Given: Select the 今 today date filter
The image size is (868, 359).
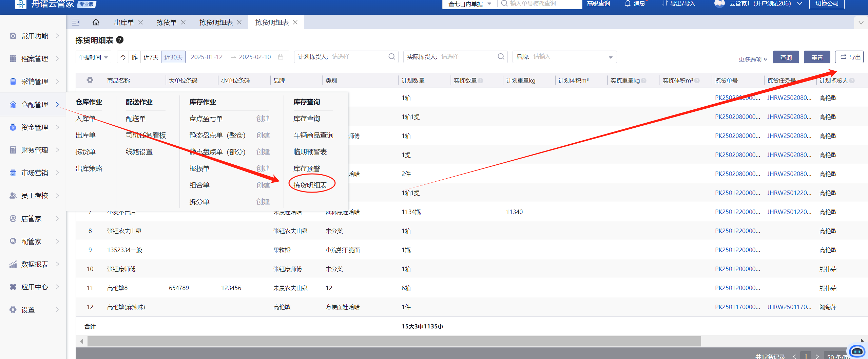Looking at the screenshot, I should (x=123, y=57).
